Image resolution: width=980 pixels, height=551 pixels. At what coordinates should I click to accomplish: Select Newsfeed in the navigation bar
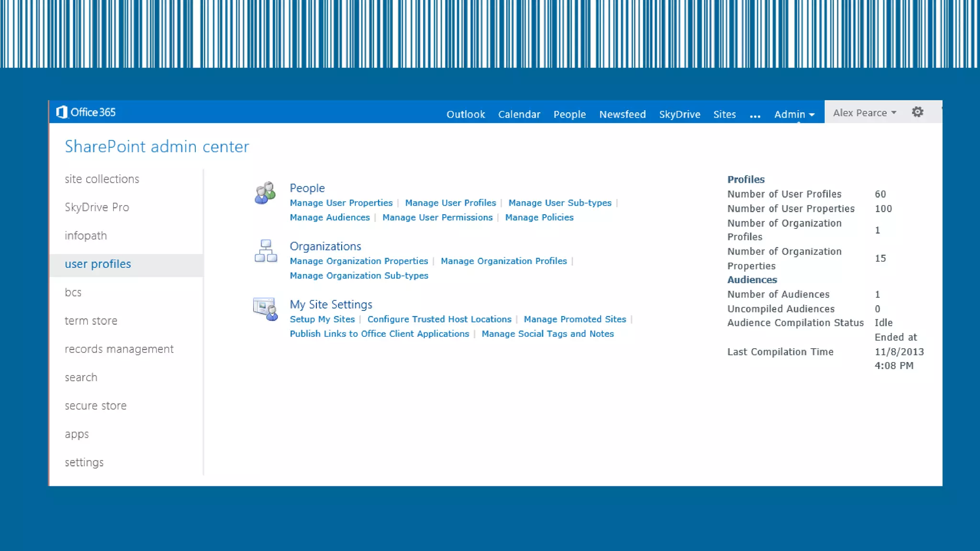click(x=622, y=114)
